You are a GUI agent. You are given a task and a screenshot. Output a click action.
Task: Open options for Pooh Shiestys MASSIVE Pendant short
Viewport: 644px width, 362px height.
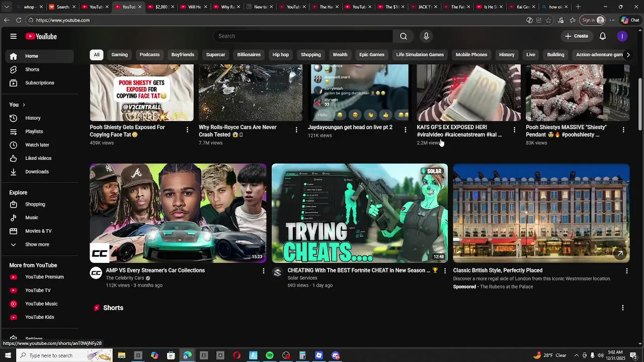[x=623, y=130]
